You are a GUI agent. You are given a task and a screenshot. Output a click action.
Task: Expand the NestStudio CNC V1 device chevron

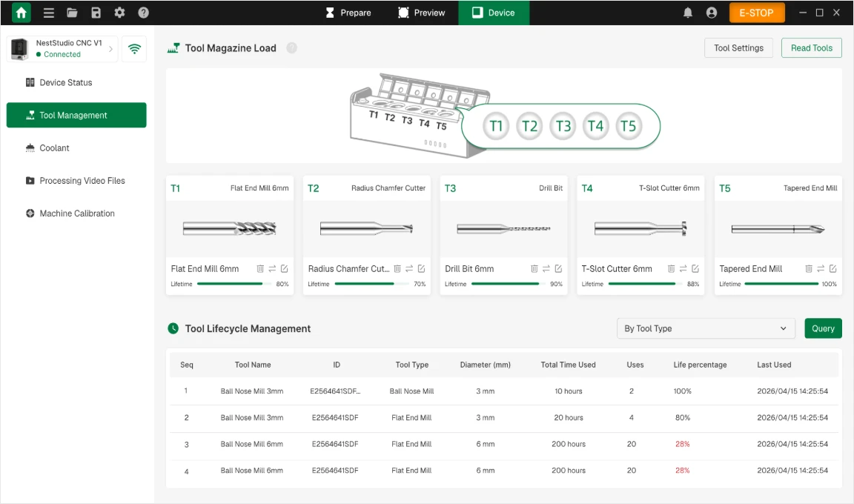pyautogui.click(x=110, y=49)
